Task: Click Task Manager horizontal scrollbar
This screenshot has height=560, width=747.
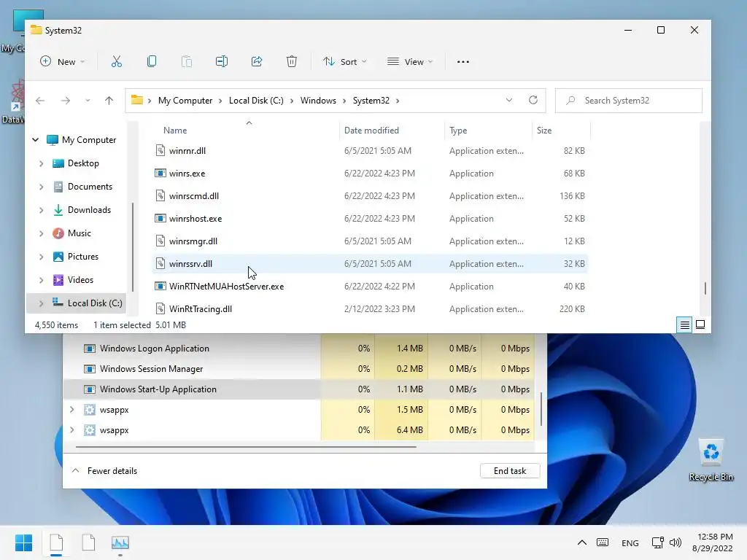Action: 246,447
